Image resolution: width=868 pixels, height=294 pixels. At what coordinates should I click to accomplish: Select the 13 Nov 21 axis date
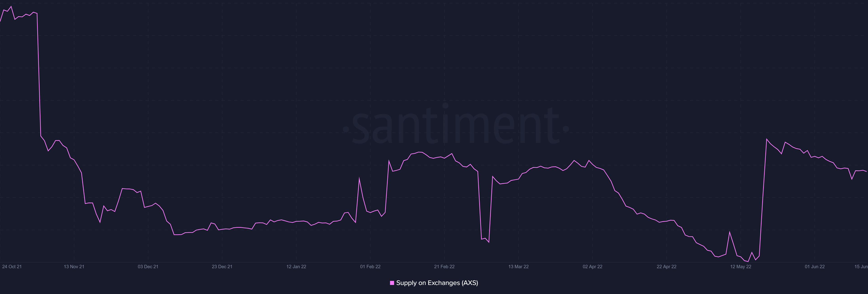pyautogui.click(x=74, y=267)
